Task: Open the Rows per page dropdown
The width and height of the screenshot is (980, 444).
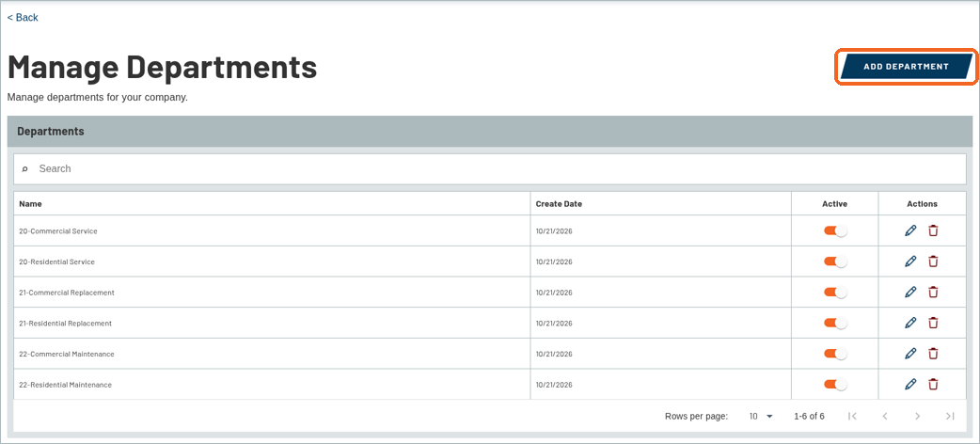Action: (761, 416)
